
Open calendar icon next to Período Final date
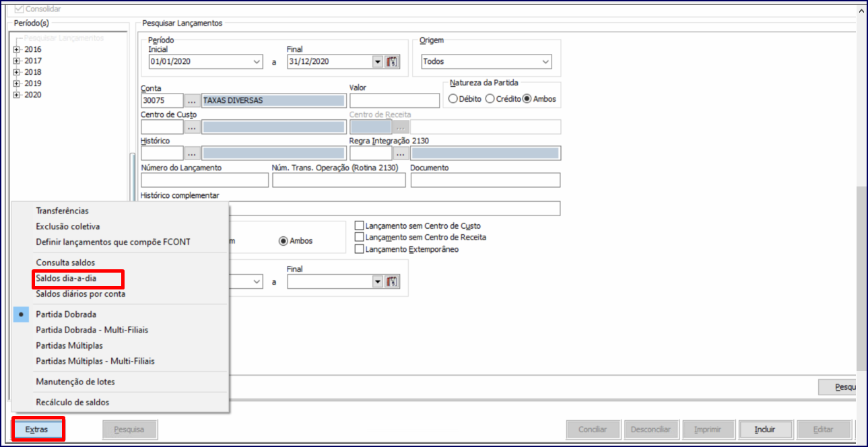click(x=393, y=62)
